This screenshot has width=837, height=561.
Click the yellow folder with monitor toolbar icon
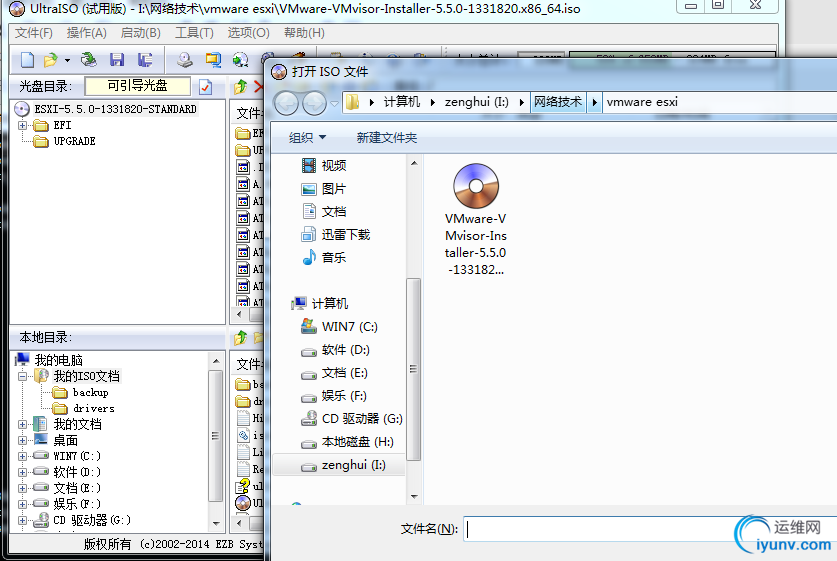[213, 60]
